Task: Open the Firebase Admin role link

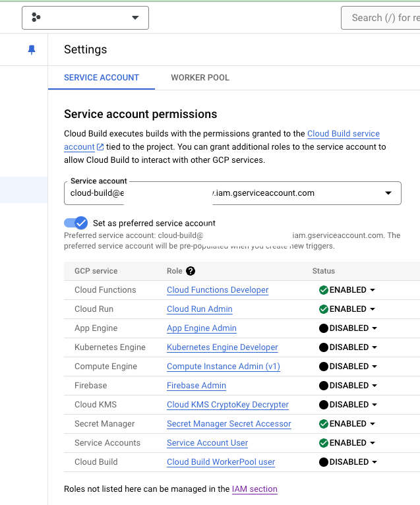Action: 196,386
